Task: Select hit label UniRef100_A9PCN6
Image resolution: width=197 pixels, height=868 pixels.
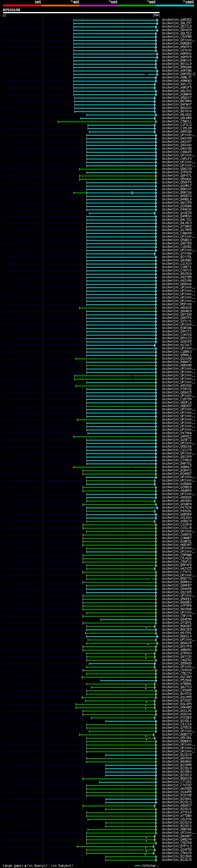Action: 177,71
